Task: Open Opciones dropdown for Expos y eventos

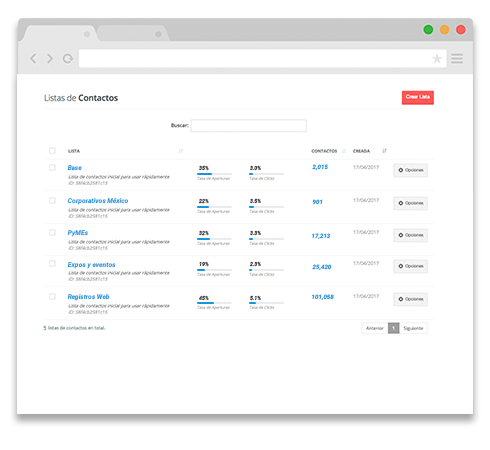Action: (x=410, y=266)
